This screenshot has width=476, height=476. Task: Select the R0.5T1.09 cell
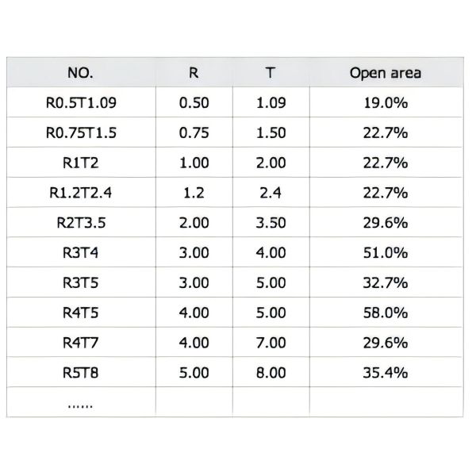pos(81,103)
